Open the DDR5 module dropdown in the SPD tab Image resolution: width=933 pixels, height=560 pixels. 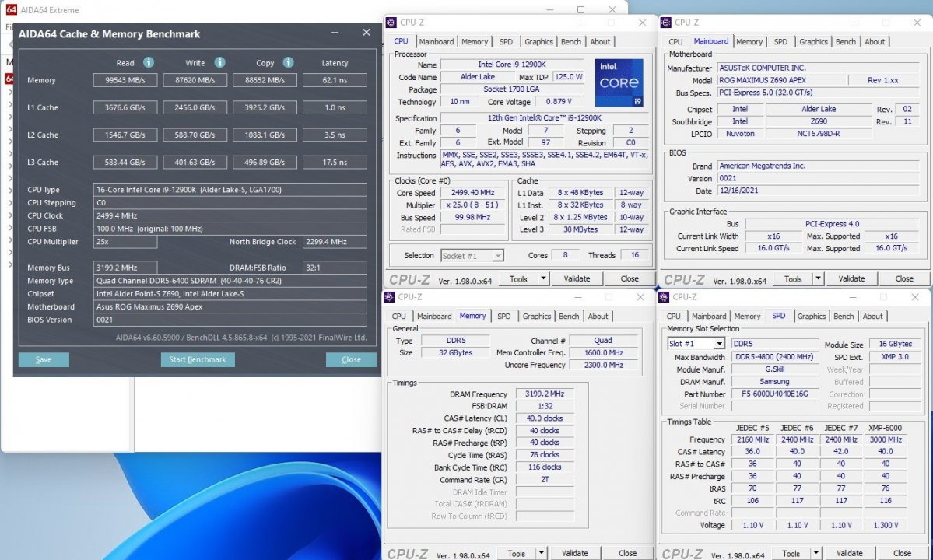coord(775,343)
